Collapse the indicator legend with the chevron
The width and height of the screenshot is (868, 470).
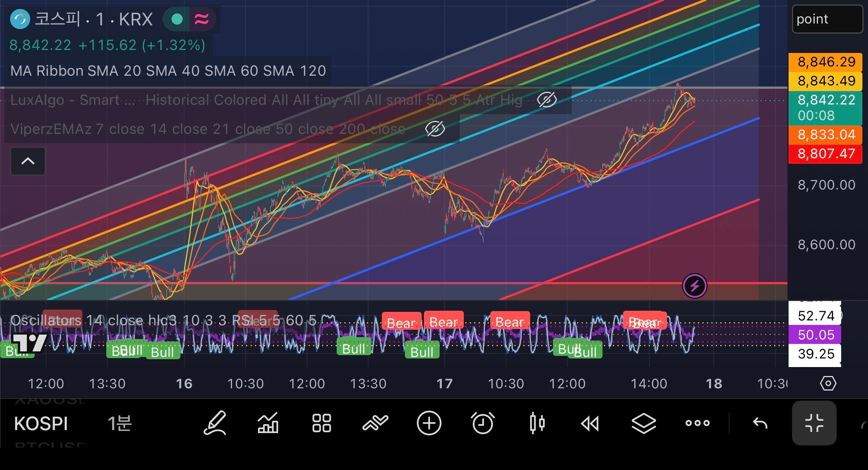28,161
